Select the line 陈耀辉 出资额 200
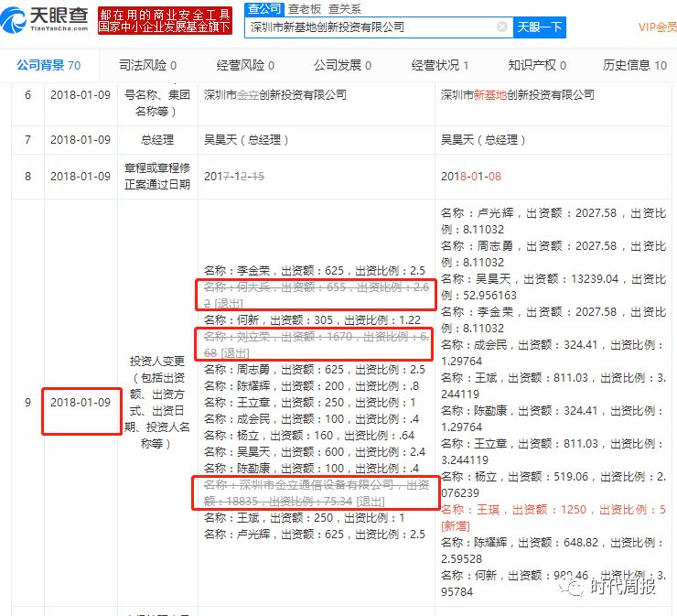Viewport: 677px width, 616px height. pos(311,385)
